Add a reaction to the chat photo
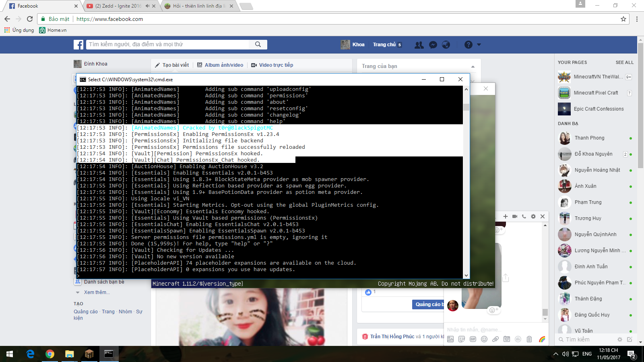Image resolution: width=644 pixels, height=362 pixels. [493, 310]
